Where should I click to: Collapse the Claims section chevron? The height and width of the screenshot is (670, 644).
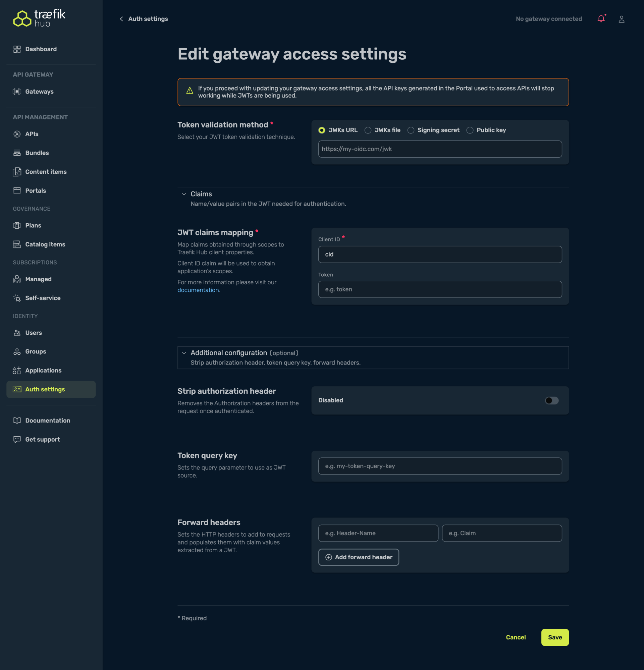(x=184, y=194)
